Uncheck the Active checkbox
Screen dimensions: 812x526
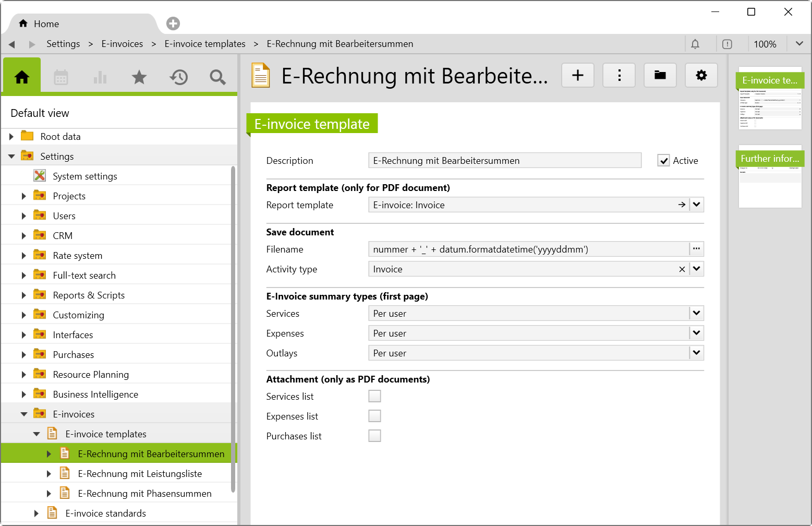[663, 161]
